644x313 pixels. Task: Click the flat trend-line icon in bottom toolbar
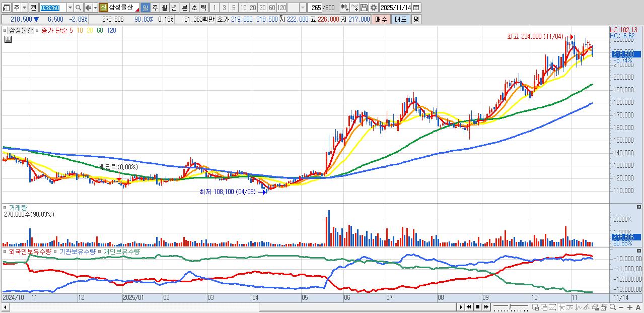click(x=569, y=307)
